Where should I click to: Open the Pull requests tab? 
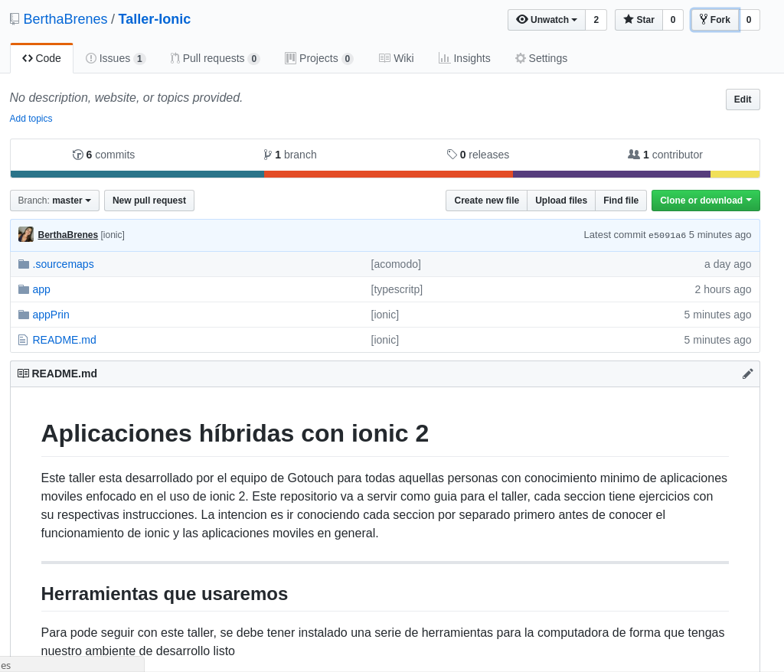click(214, 58)
